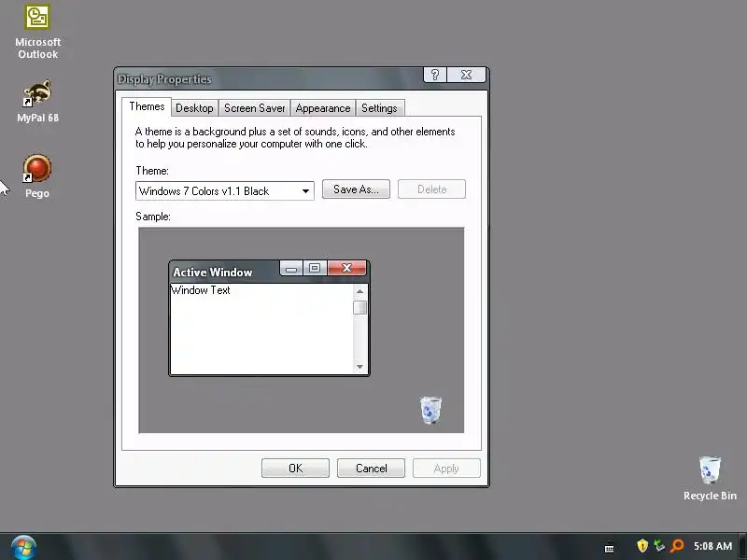Click the yellow security shield tray icon
Screen dimensions: 747x560
[x=642, y=546]
